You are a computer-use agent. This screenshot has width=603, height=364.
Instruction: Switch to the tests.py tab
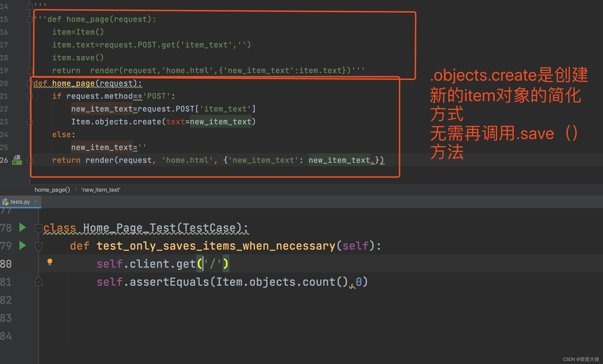(x=20, y=201)
